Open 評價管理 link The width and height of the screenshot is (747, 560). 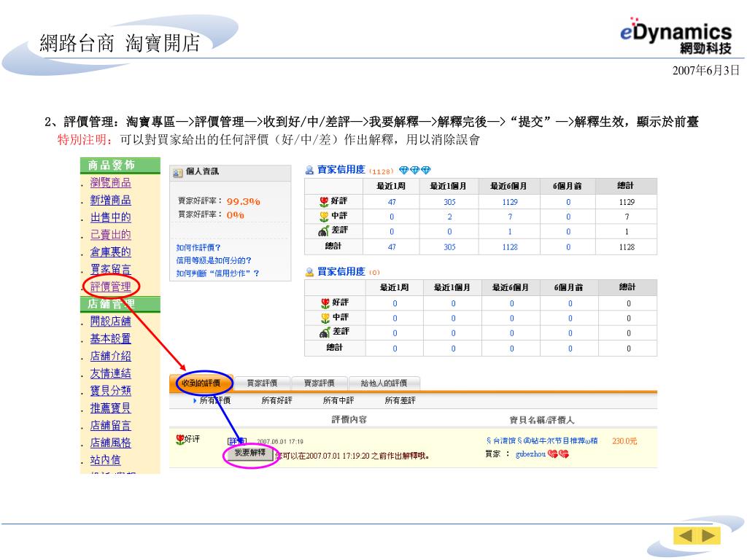(111, 287)
